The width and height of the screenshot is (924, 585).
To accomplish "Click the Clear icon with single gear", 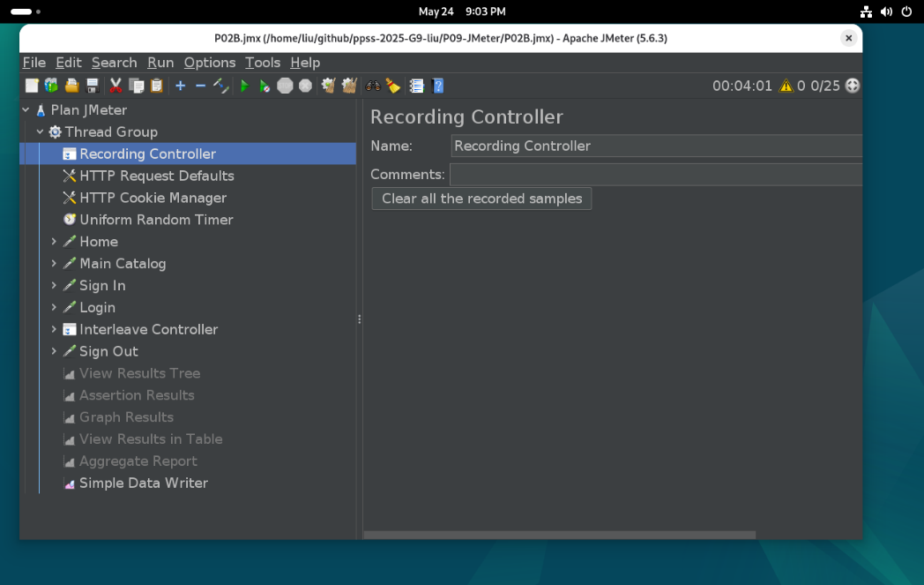I will (328, 86).
